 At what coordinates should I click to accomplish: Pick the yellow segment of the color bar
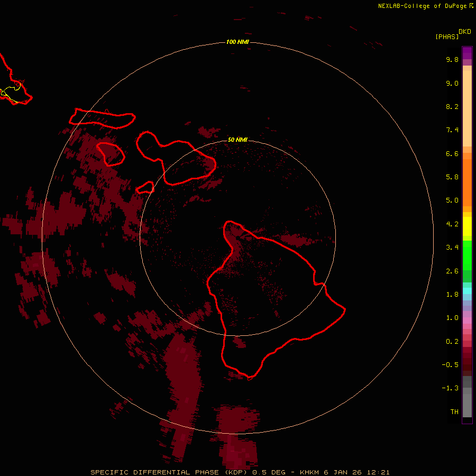click(x=467, y=226)
